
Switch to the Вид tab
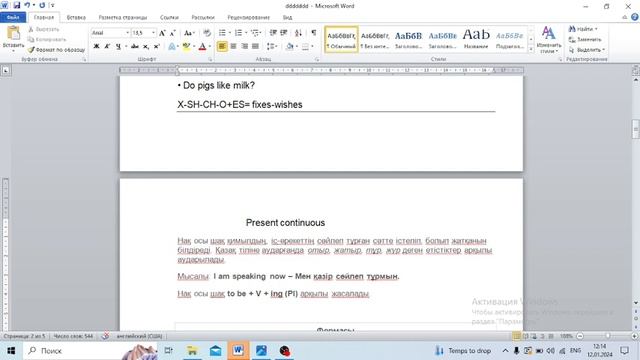pyautogui.click(x=287, y=18)
